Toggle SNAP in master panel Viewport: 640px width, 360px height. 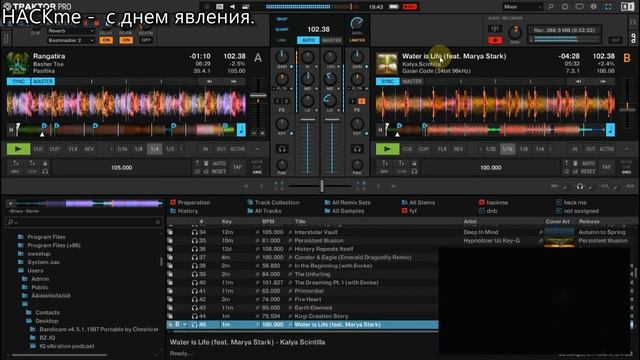[x=282, y=19]
